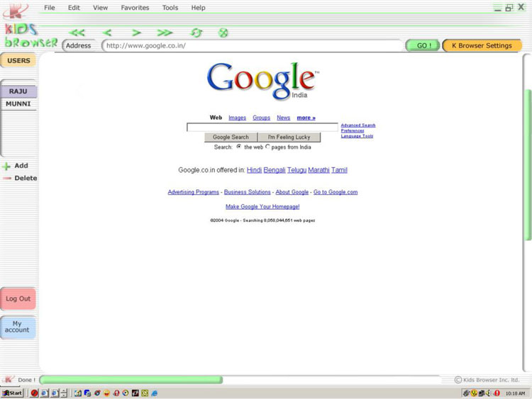The image size is (532, 399).
Task: Open the Tools menu
Action: tap(170, 8)
